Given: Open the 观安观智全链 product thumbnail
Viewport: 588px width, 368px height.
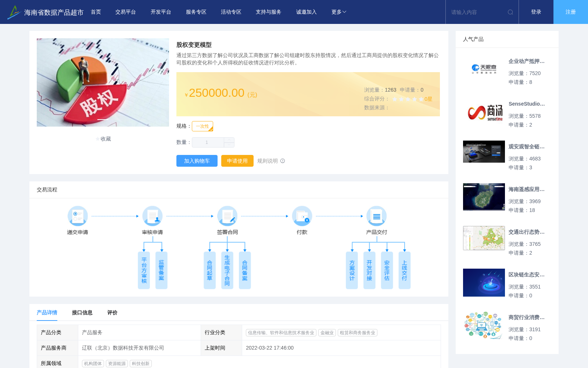Looking at the screenshot, I should (484, 152).
